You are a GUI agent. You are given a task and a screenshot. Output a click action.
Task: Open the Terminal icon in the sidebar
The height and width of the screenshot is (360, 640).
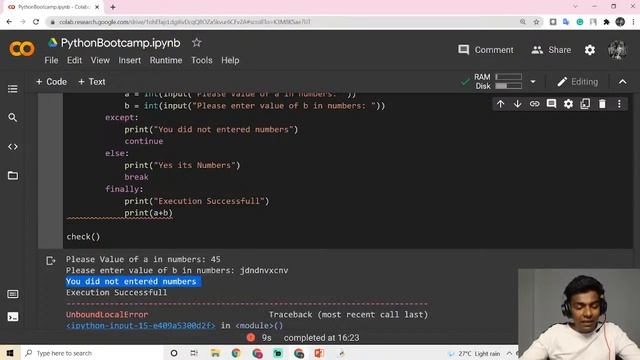13,316
